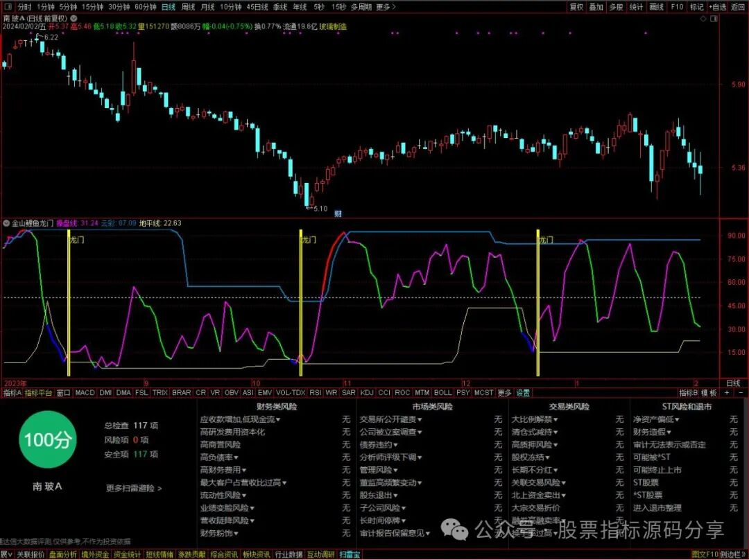Select the BOLL indicator
This screenshot has width=749, height=560.
tap(442, 392)
